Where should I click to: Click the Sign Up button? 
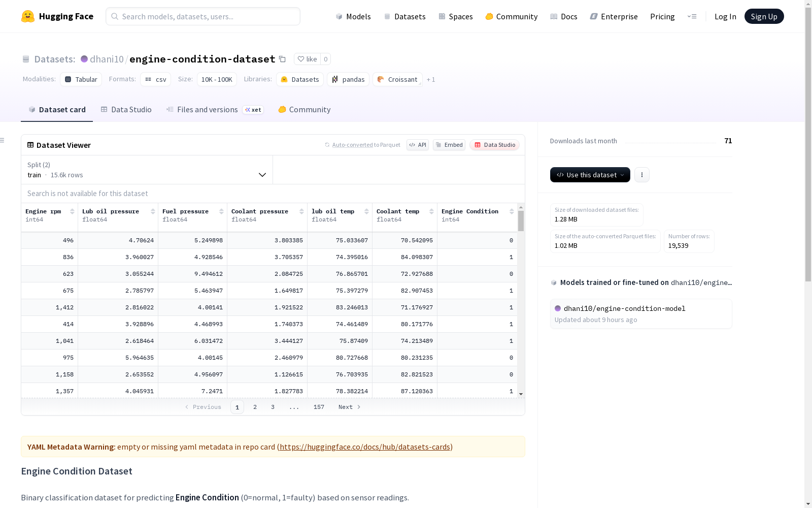click(764, 16)
